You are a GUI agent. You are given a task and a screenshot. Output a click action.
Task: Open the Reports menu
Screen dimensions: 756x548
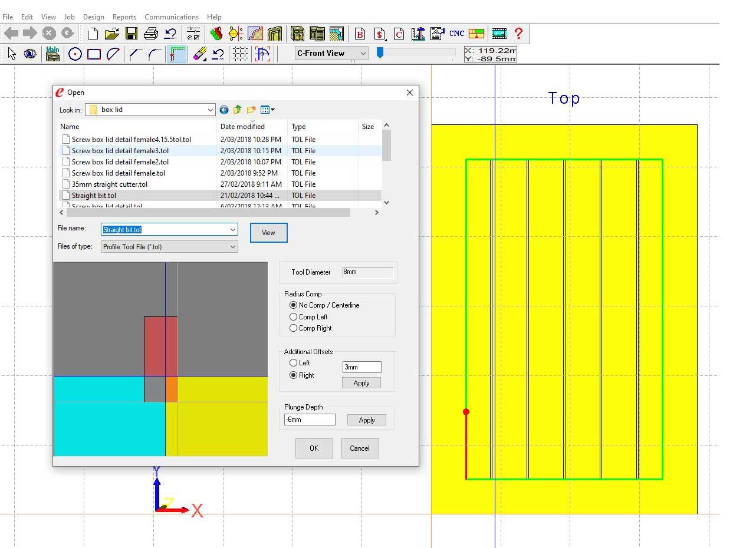click(124, 17)
